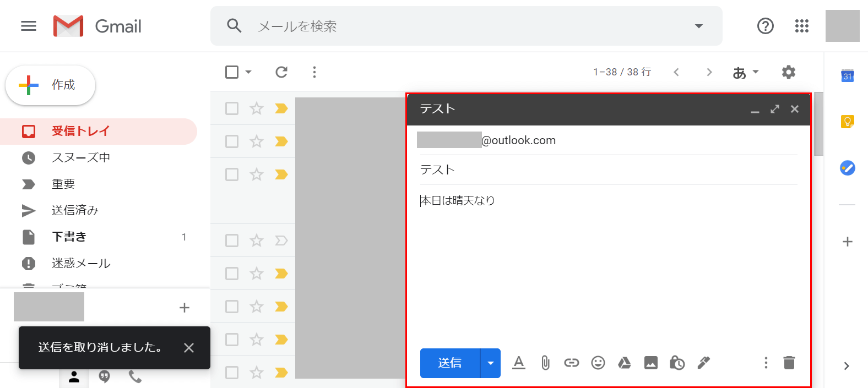Mark the fourth email as important
868x388 pixels.
(281, 241)
